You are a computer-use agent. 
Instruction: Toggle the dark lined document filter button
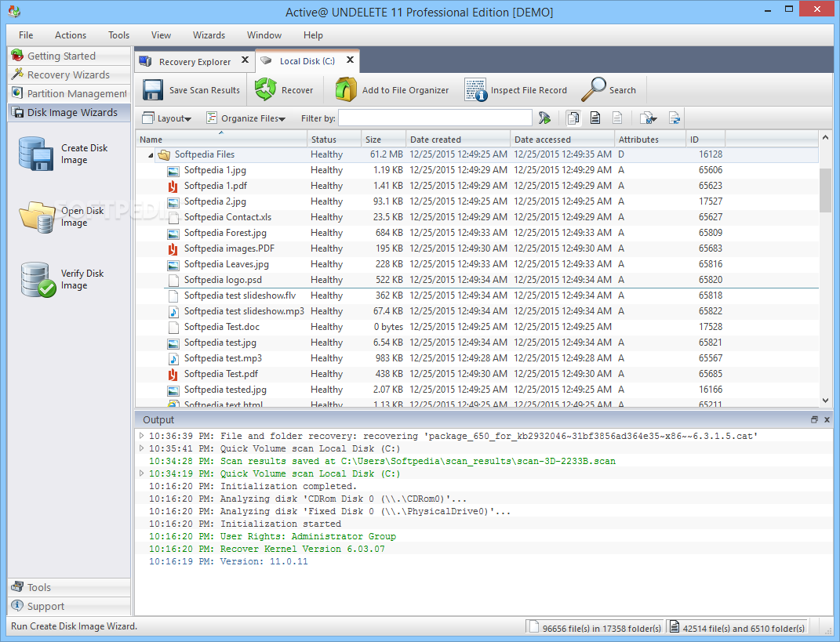[595, 118]
